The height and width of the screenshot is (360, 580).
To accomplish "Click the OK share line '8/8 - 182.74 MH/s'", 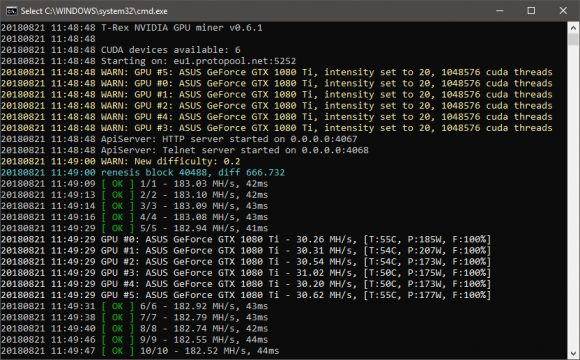I will (x=134, y=328).
